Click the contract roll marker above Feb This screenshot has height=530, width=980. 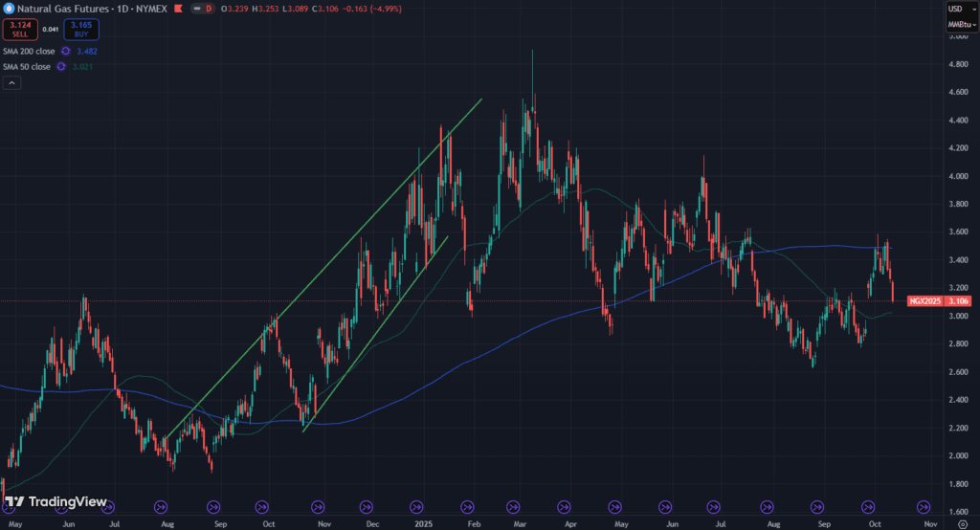coord(469,506)
